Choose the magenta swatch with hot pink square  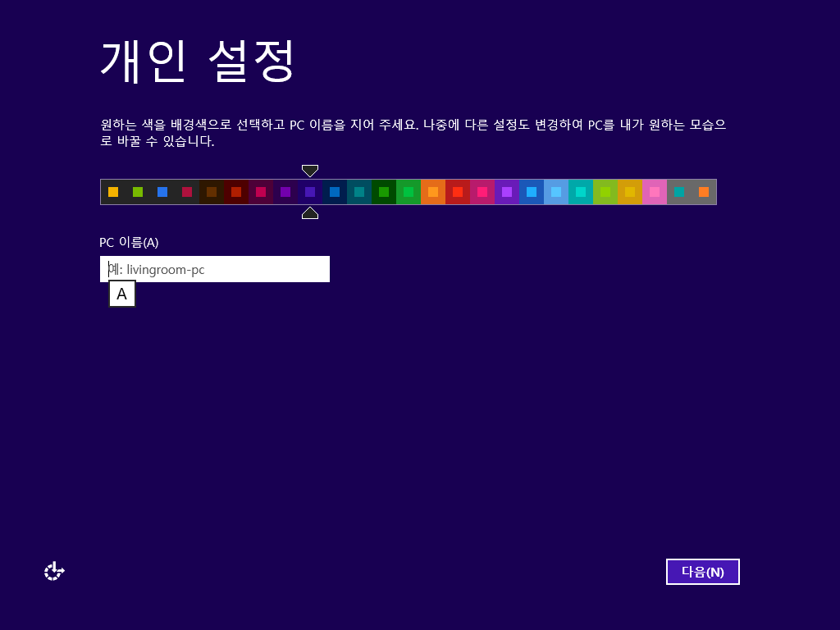point(482,192)
